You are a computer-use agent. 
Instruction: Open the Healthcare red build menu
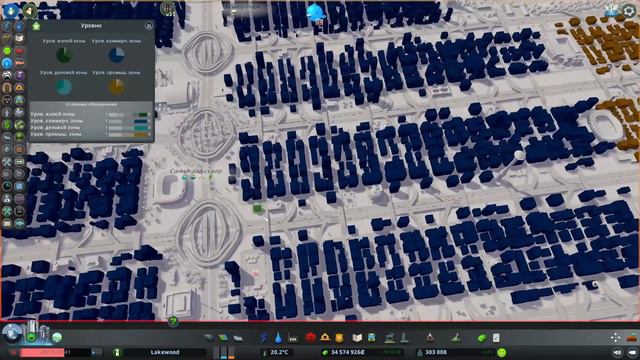click(311, 338)
